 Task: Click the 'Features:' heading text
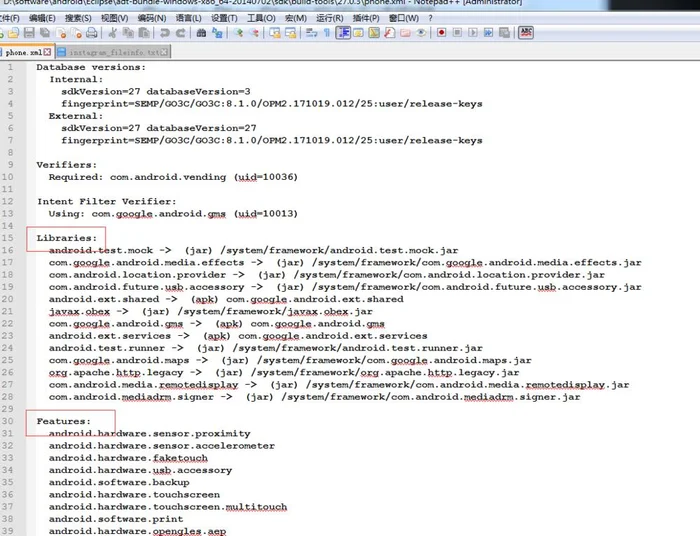(63, 421)
